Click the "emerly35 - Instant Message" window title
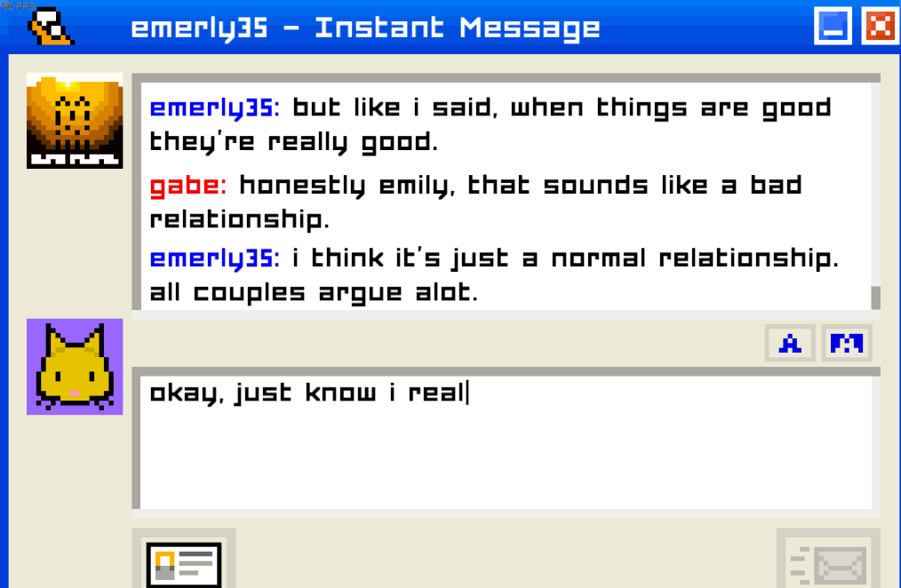The width and height of the screenshot is (901, 588). point(365,28)
